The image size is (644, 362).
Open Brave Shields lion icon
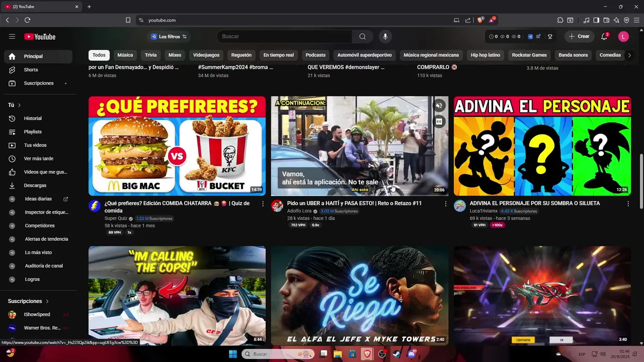point(480,20)
